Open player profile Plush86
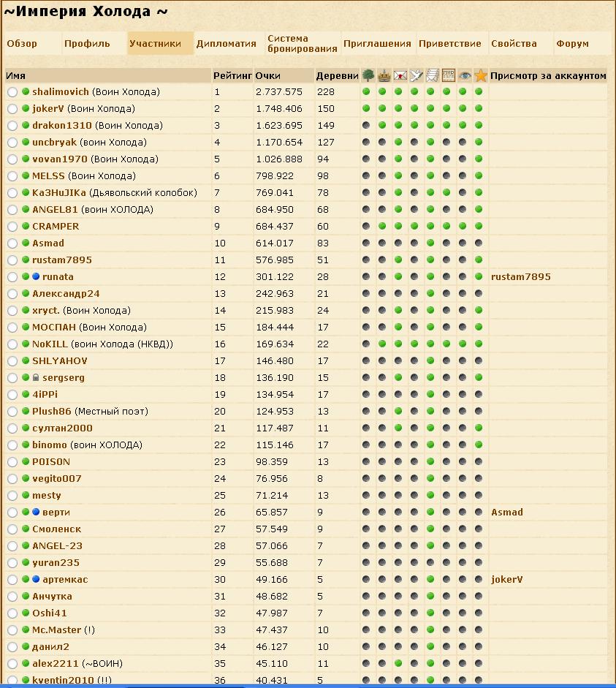Image resolution: width=616 pixels, height=688 pixels. point(51,411)
